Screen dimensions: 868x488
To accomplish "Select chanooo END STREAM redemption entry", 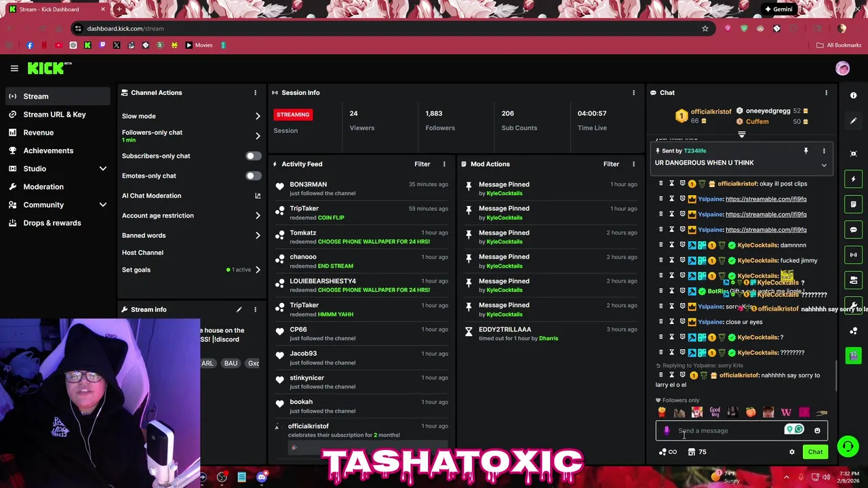I will [361, 262].
